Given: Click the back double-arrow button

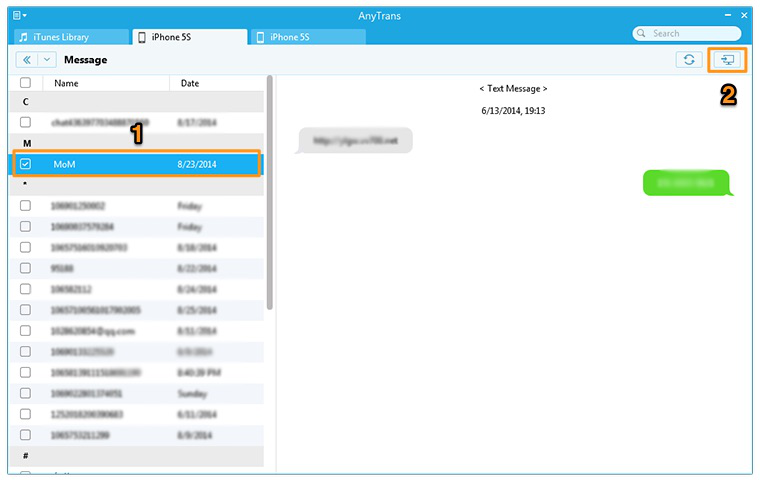Looking at the screenshot, I should click(x=27, y=60).
